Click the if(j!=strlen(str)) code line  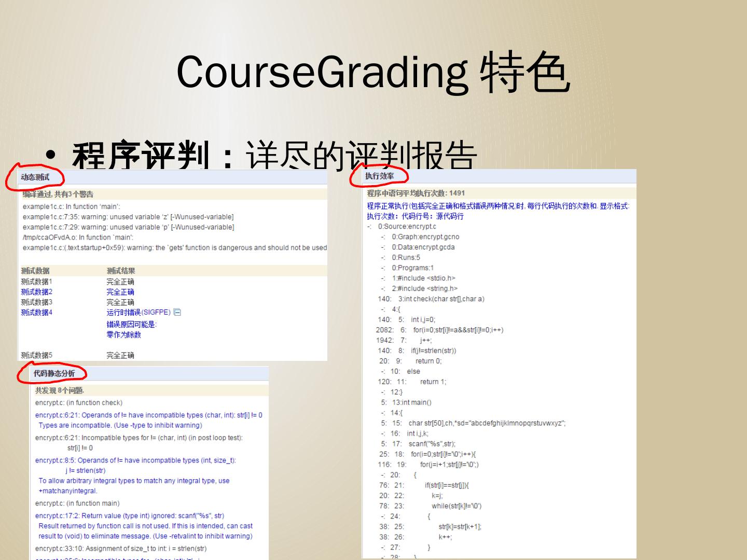(x=417, y=351)
